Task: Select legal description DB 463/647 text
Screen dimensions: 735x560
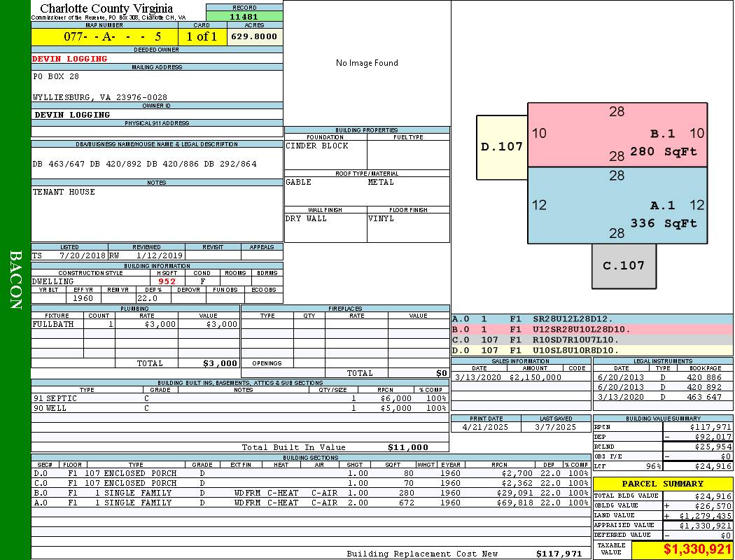Action: (x=144, y=164)
